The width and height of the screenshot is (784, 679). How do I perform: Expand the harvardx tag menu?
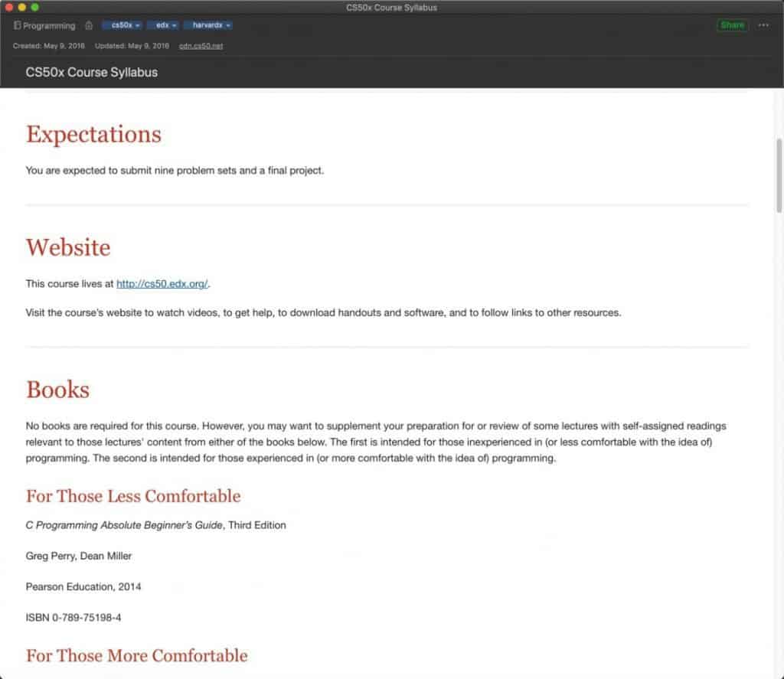208,25
